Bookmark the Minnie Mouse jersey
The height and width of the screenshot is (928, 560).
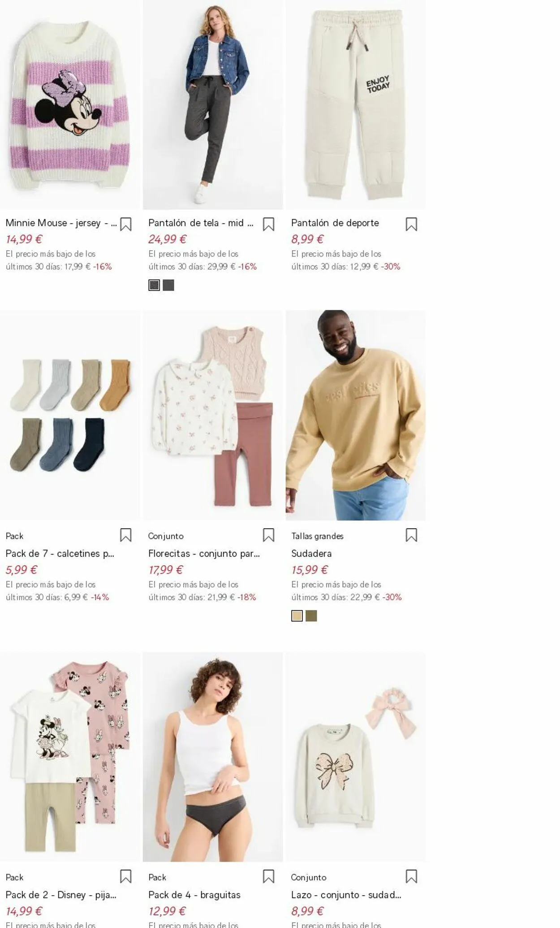126,224
